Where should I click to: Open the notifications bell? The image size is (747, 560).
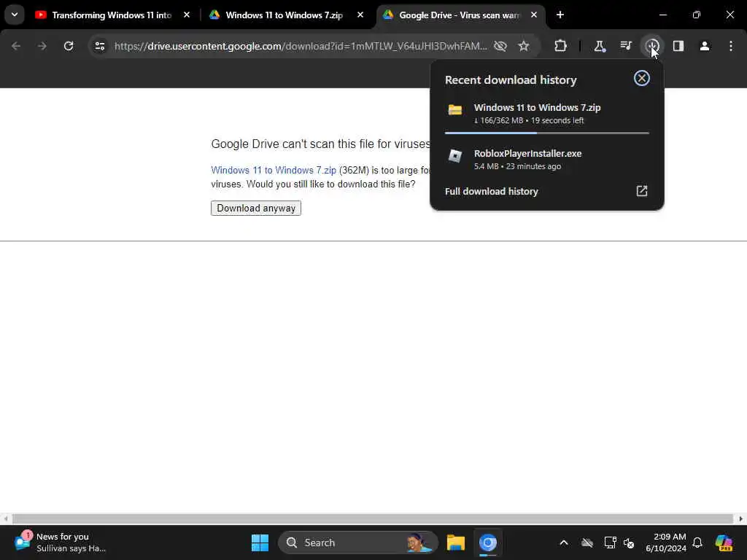coord(697,542)
